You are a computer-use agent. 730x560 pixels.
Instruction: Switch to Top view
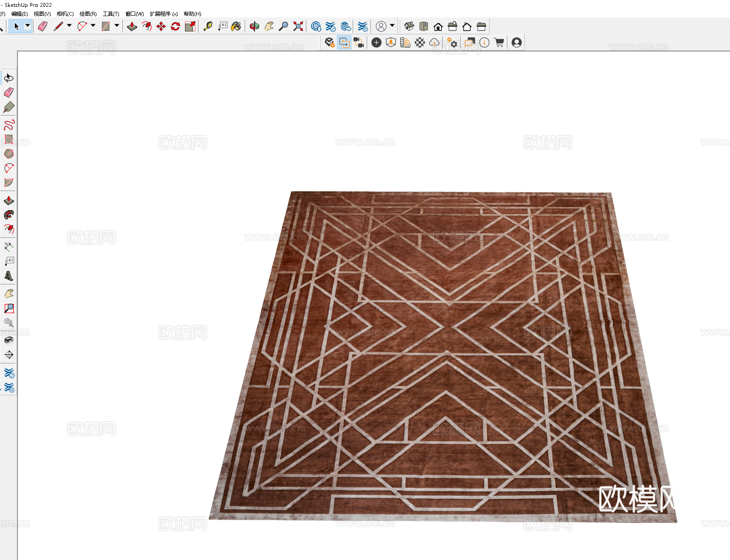click(424, 26)
